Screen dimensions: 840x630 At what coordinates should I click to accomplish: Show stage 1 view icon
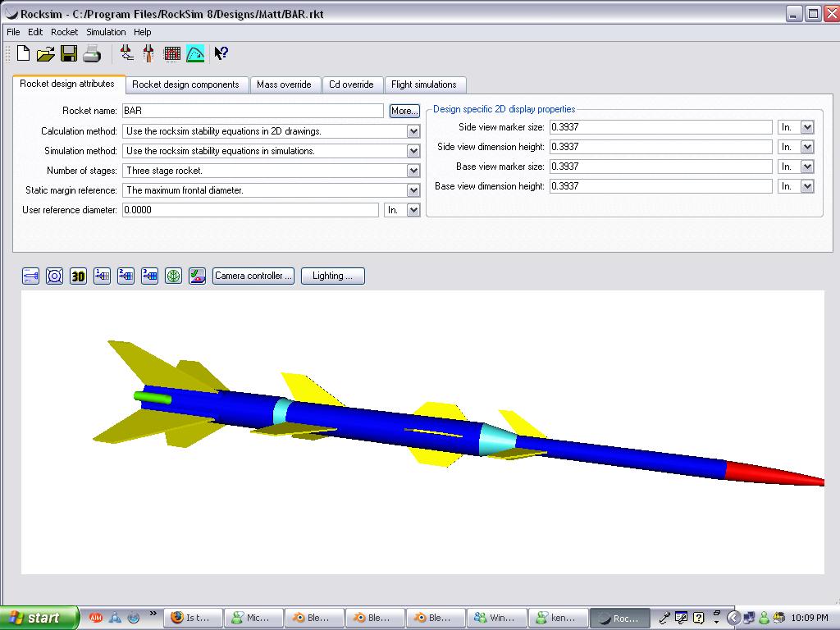point(102,276)
